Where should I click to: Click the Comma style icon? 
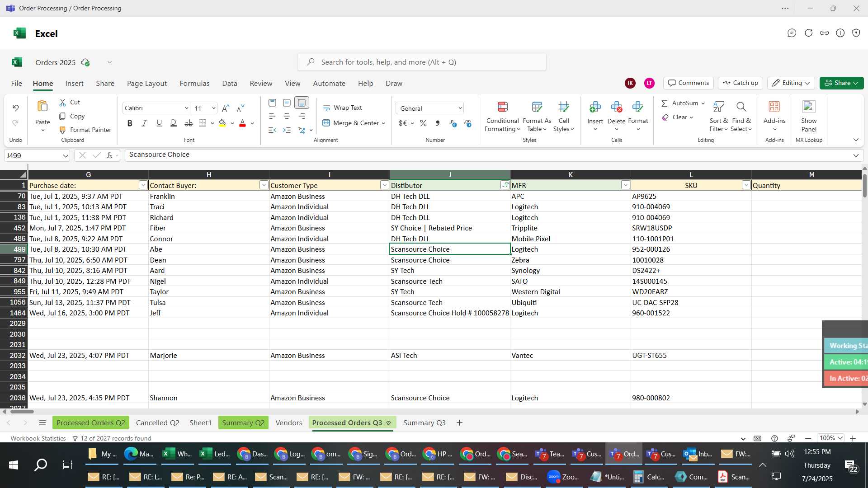click(438, 123)
